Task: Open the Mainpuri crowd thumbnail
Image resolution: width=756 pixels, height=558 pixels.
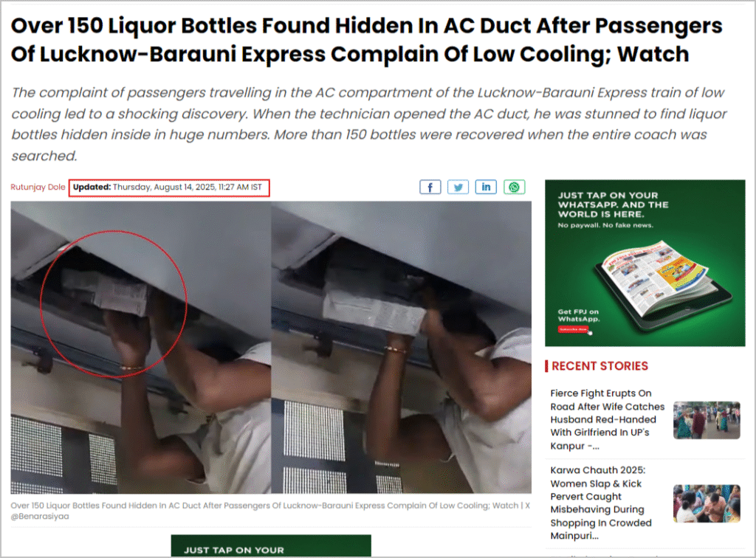Action: (x=707, y=503)
